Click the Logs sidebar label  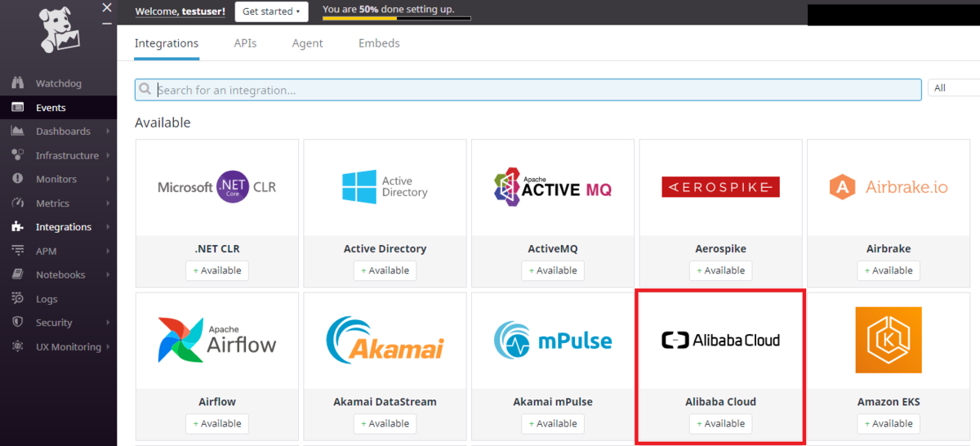(47, 299)
